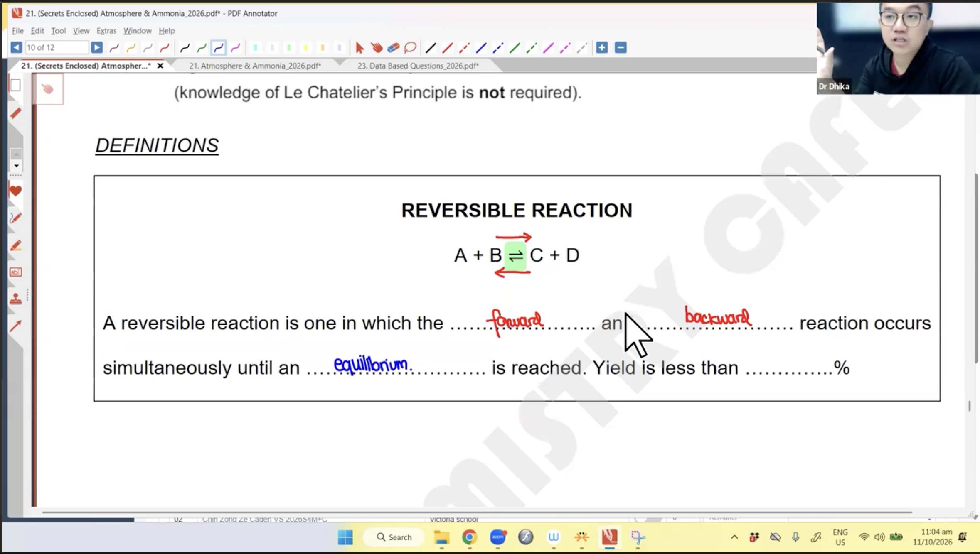Viewport: 980px width, 554px height.
Task: Choose the solid green line tool
Action: coord(515,48)
